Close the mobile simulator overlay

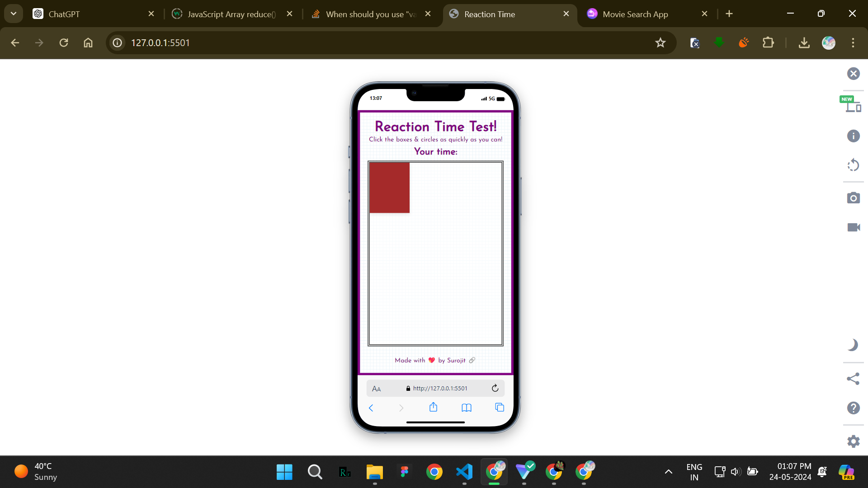click(x=854, y=73)
